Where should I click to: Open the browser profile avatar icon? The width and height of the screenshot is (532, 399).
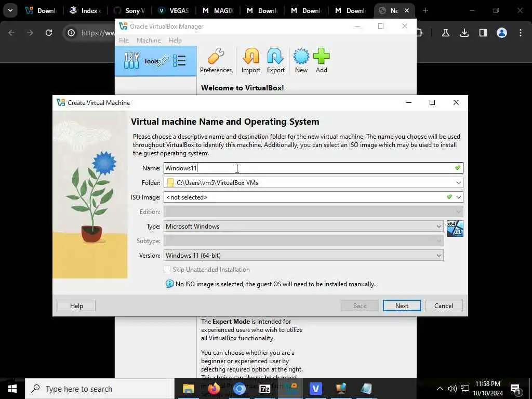[501, 33]
